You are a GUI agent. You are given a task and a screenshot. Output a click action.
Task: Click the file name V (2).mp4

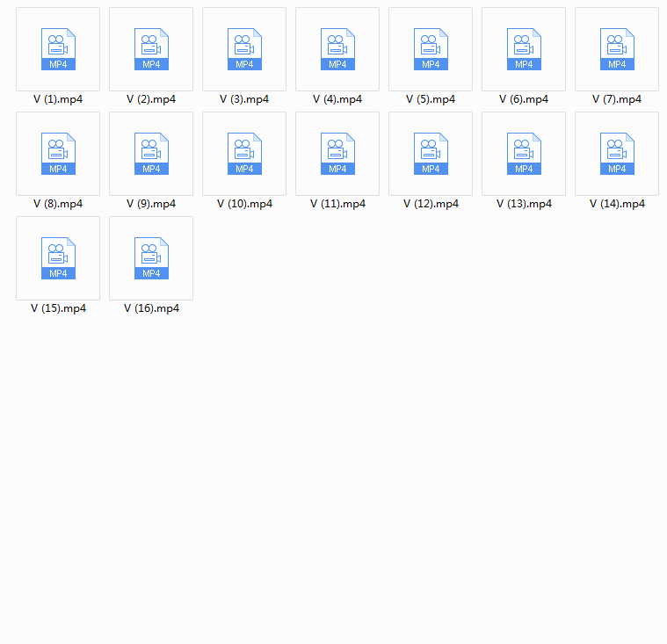(151, 99)
